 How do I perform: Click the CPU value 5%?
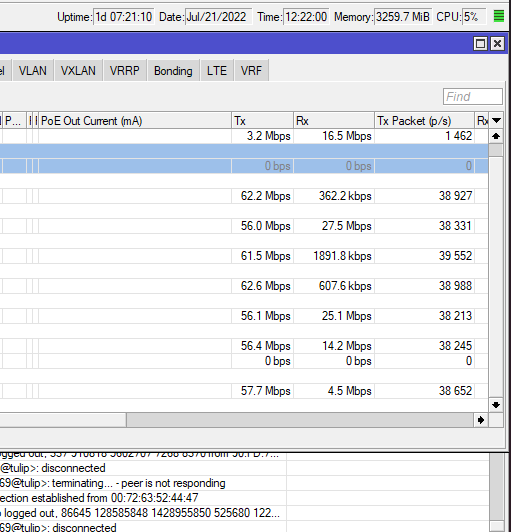tap(474, 17)
